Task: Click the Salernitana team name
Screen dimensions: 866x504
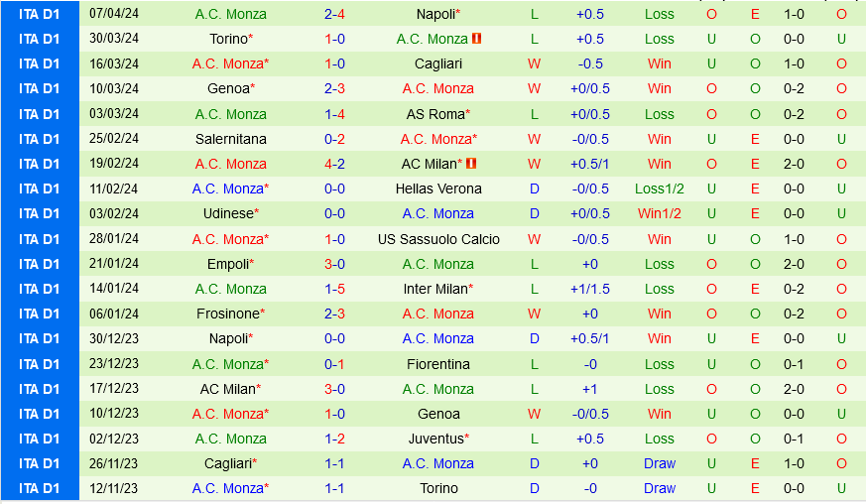Action: (x=231, y=139)
